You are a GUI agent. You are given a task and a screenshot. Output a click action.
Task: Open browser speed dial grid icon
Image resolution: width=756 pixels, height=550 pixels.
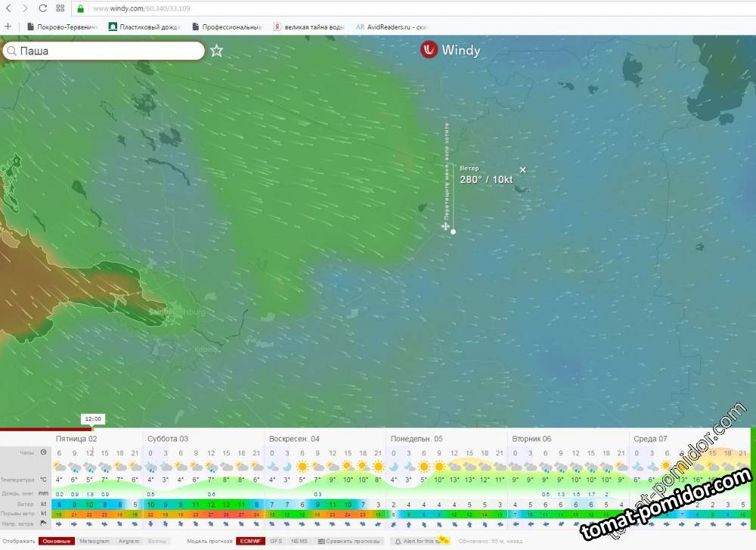point(60,8)
